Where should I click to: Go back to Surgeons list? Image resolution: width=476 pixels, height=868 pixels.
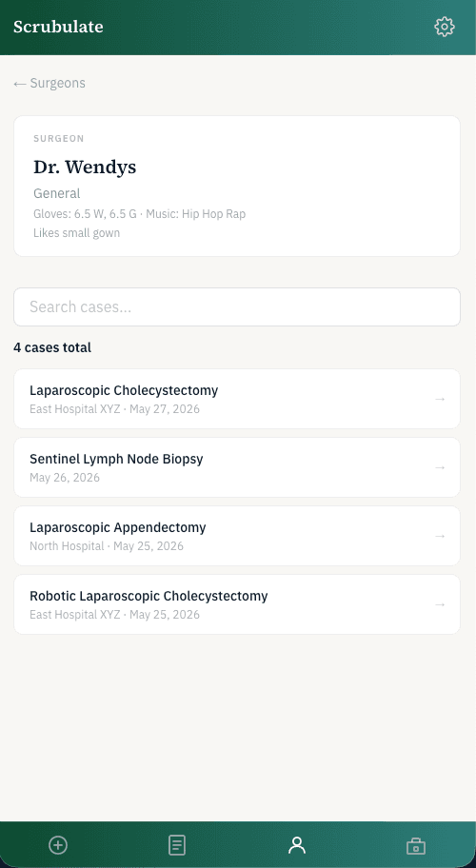pos(50,83)
